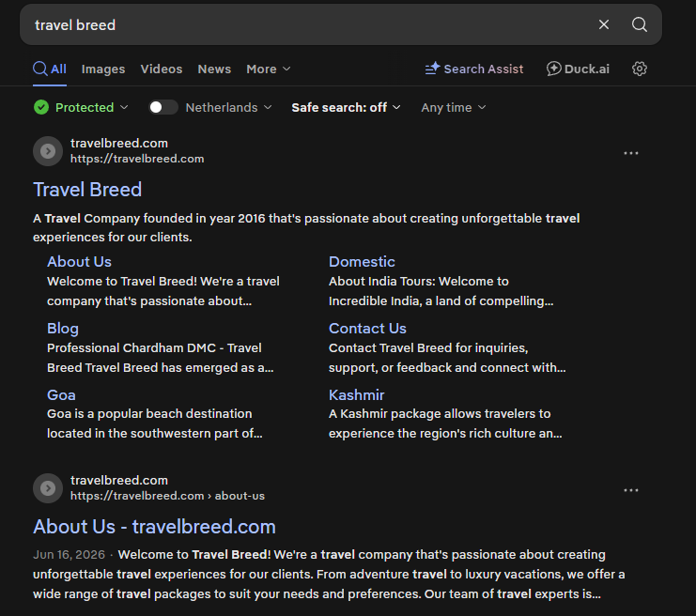
Task: Toggle the Netherlands region switch
Action: [x=162, y=107]
